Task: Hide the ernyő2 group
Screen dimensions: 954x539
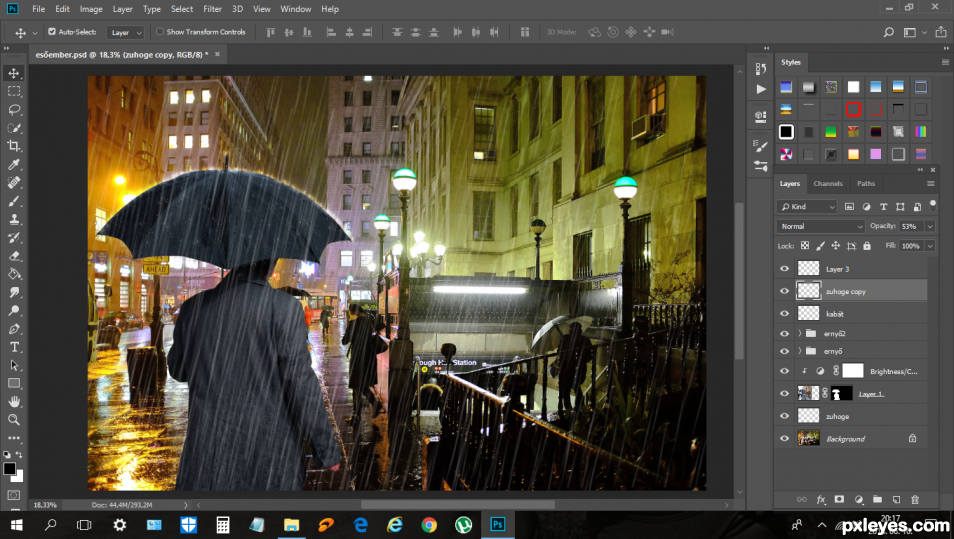Action: pos(784,333)
